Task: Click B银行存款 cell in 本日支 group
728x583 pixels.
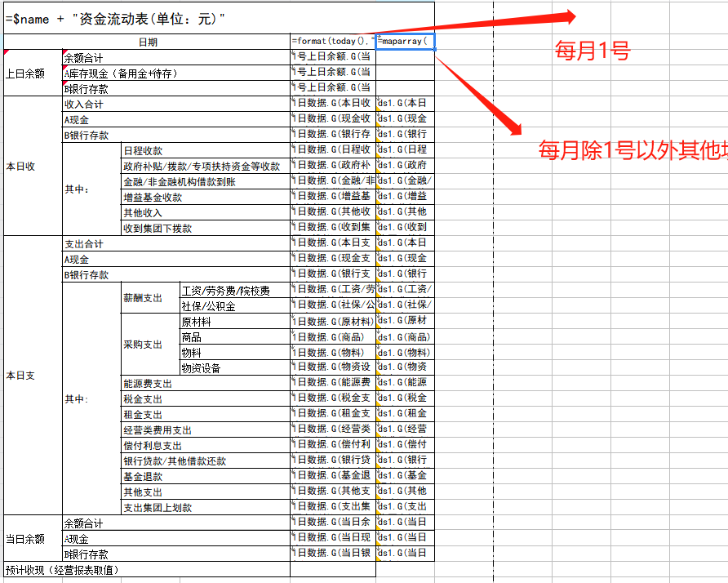Action: click(176, 274)
